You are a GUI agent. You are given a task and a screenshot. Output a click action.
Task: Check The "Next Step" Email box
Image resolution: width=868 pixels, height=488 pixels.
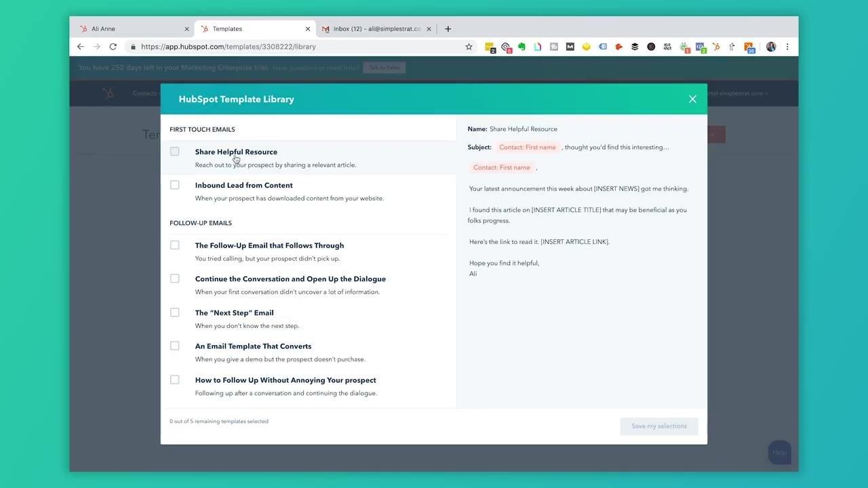(175, 312)
